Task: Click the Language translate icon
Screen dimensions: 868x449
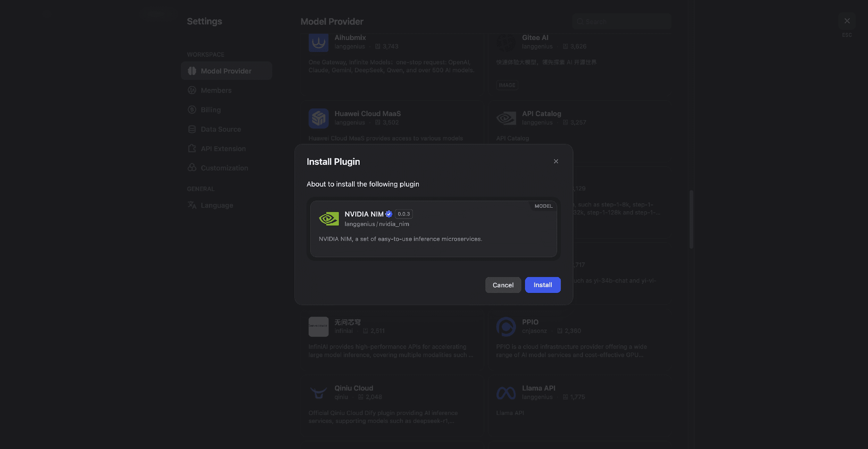Action: click(192, 205)
